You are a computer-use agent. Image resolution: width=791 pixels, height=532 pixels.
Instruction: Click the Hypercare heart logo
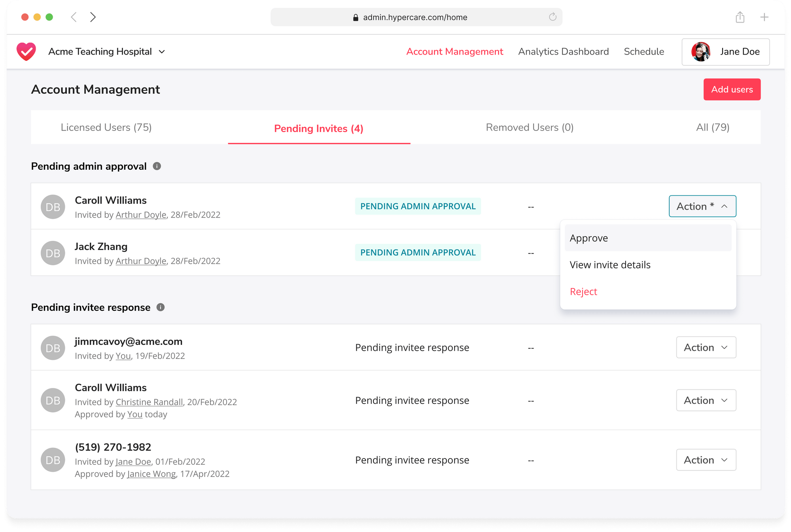pyautogui.click(x=26, y=52)
